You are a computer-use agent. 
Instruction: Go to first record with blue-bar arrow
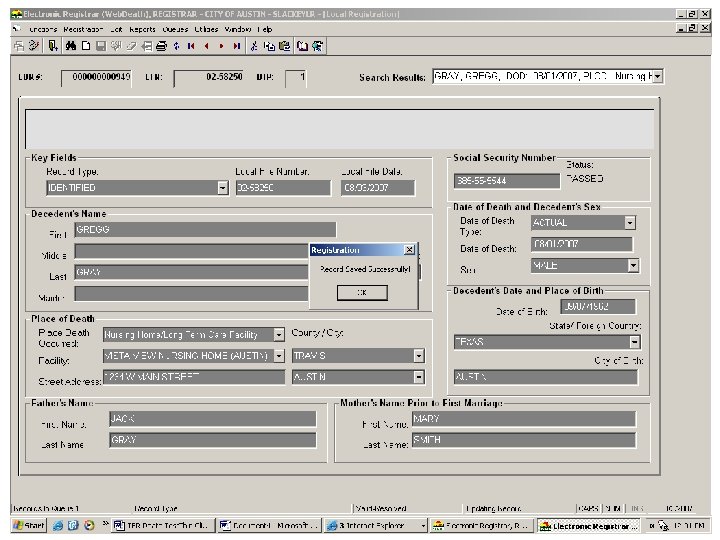point(191,46)
